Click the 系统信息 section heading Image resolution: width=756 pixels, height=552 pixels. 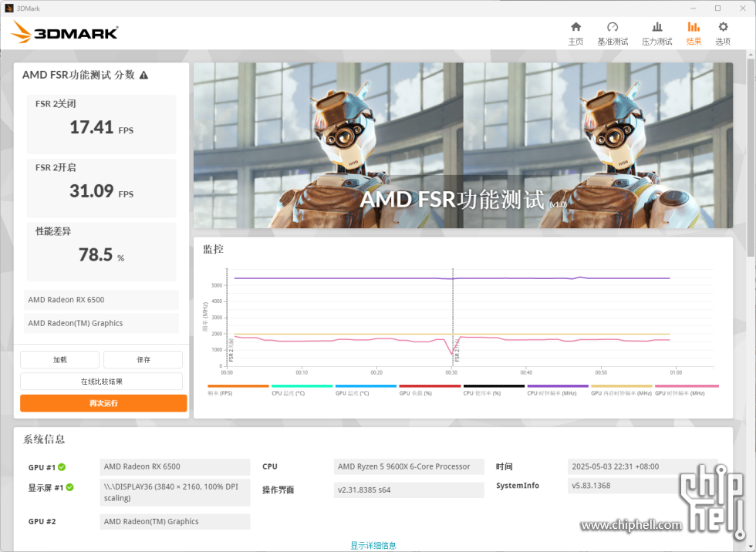point(44,439)
